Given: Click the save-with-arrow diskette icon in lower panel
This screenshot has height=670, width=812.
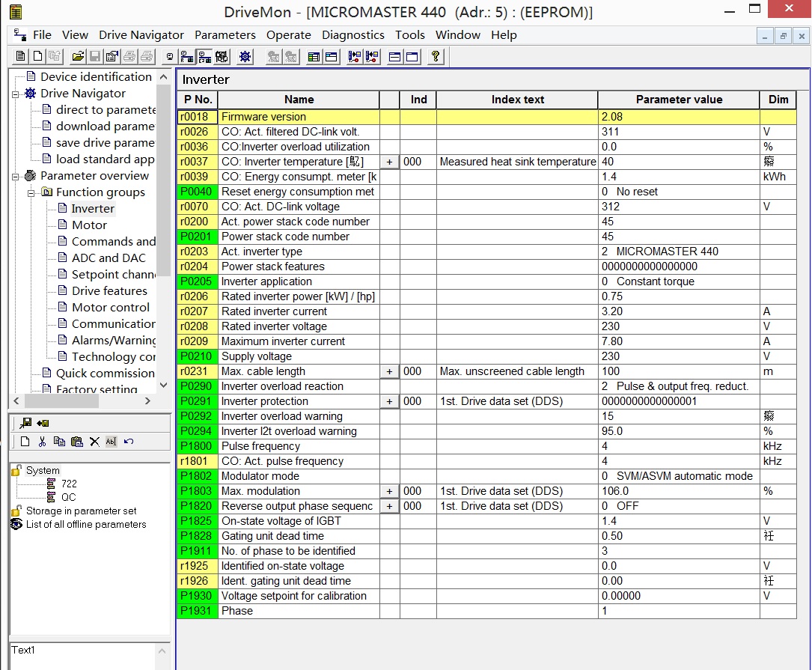Looking at the screenshot, I should coord(25,423).
